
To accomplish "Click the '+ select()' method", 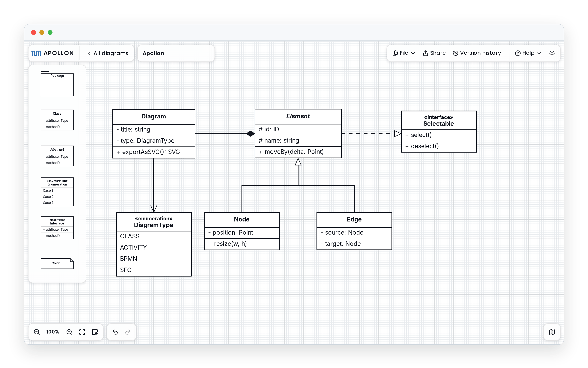I will (x=439, y=135).
